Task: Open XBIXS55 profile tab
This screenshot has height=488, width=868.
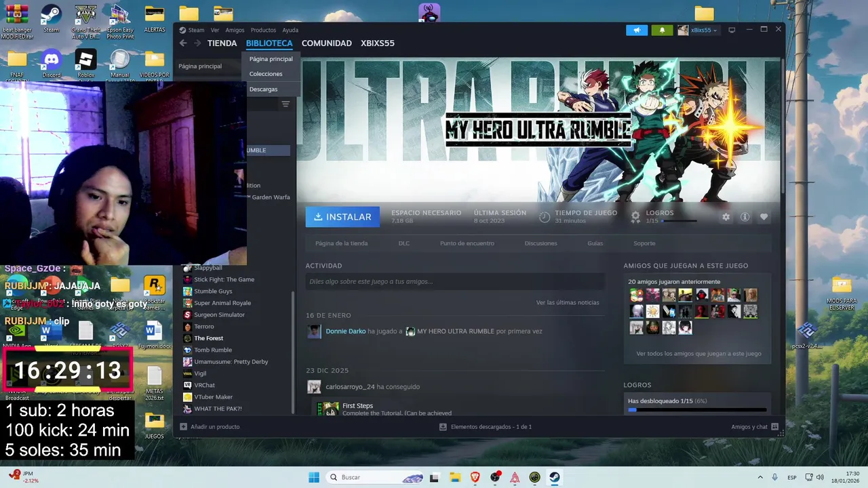Action: click(x=378, y=43)
